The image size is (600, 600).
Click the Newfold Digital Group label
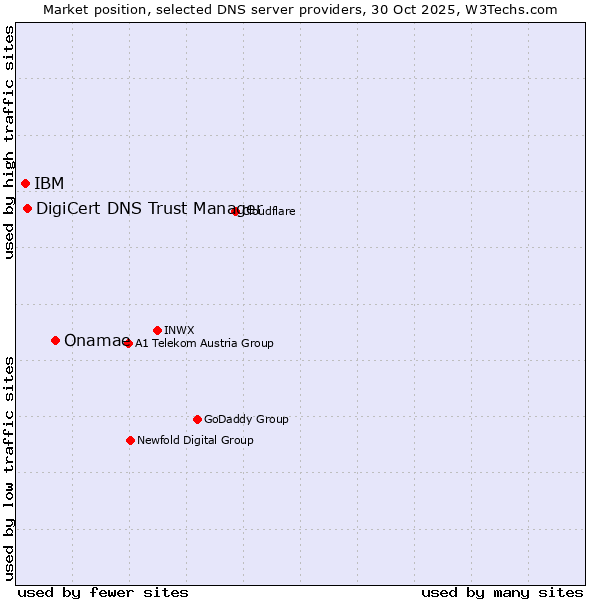point(195,440)
